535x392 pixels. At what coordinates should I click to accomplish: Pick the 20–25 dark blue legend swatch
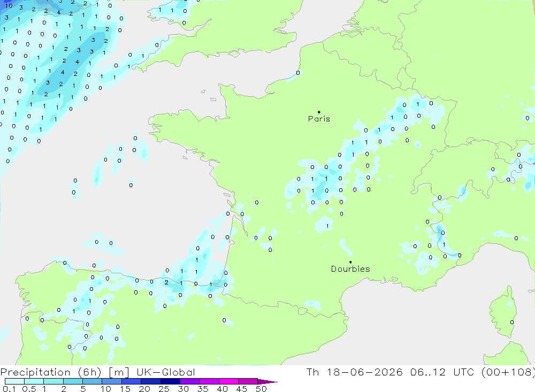point(151,381)
